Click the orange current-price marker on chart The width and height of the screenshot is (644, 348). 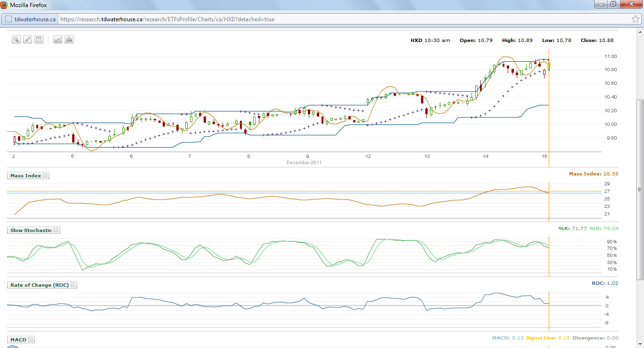pyautogui.click(x=549, y=64)
